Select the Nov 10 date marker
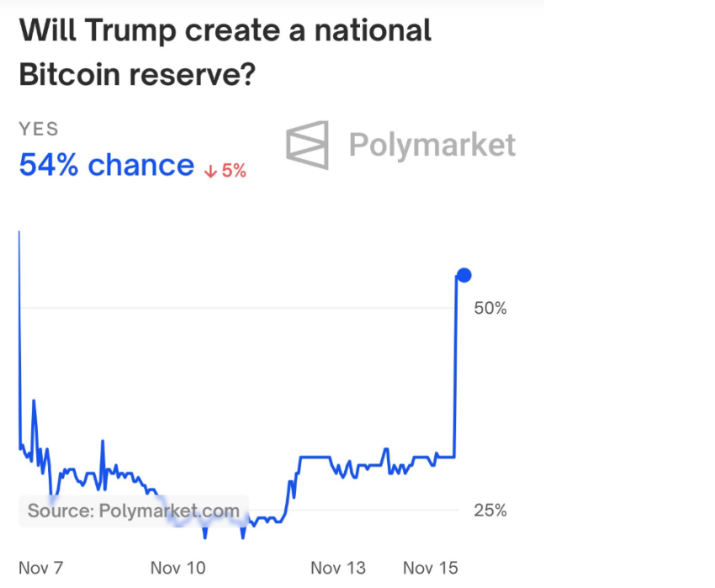 coord(177,568)
